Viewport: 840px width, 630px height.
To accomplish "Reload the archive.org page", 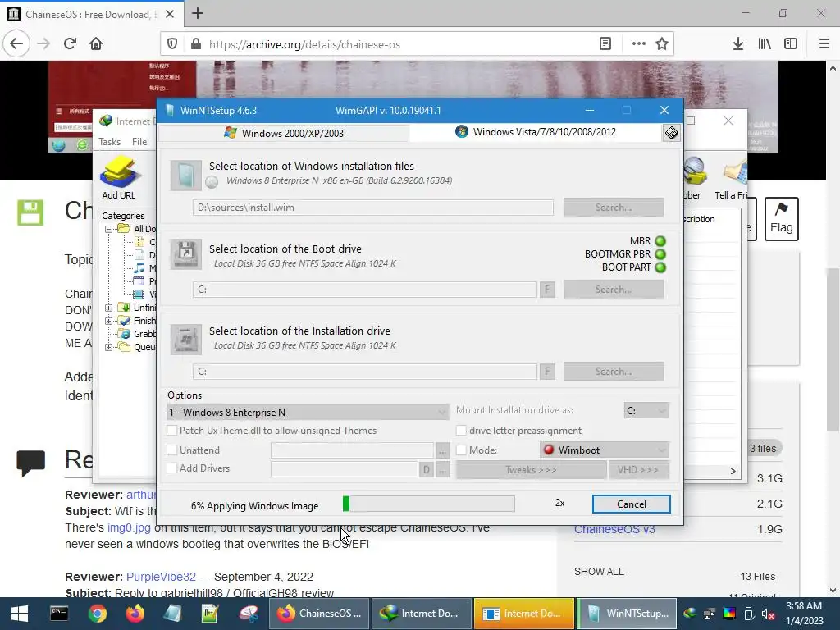I will (x=70, y=43).
